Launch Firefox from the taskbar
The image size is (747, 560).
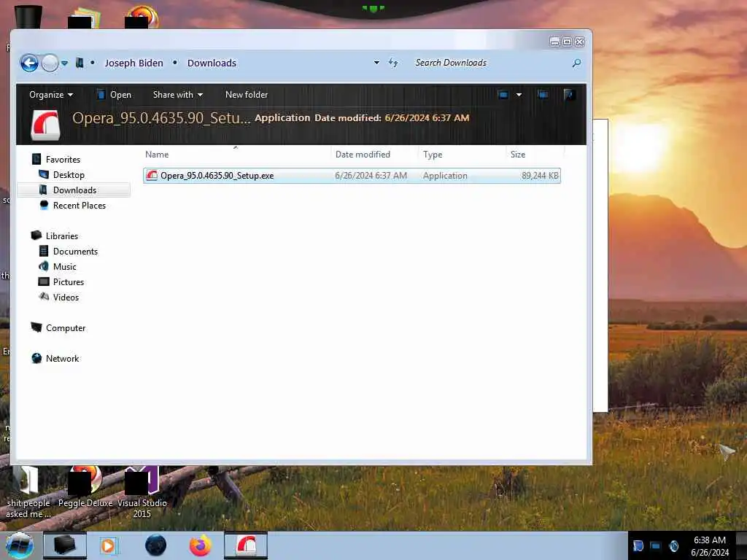pyautogui.click(x=201, y=545)
